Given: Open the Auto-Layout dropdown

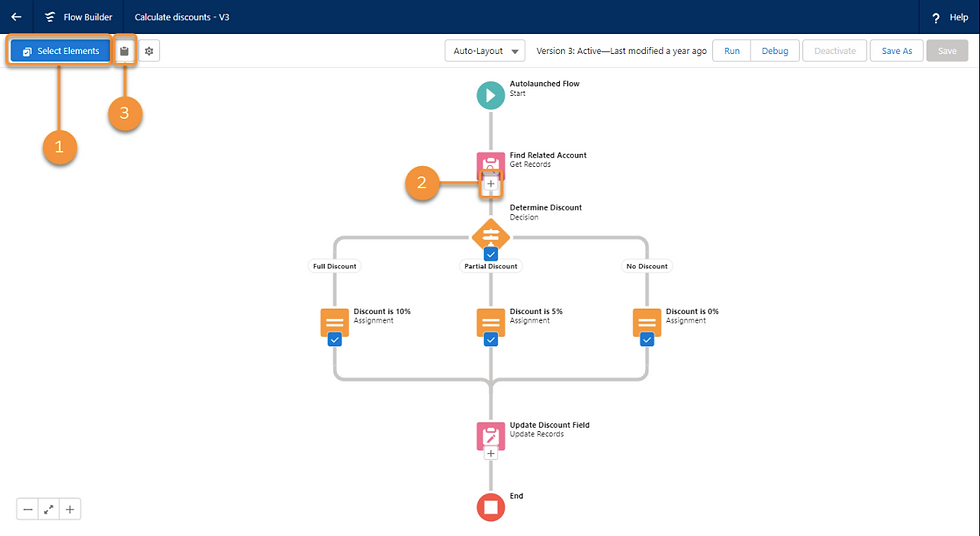Looking at the screenshot, I should coord(485,51).
